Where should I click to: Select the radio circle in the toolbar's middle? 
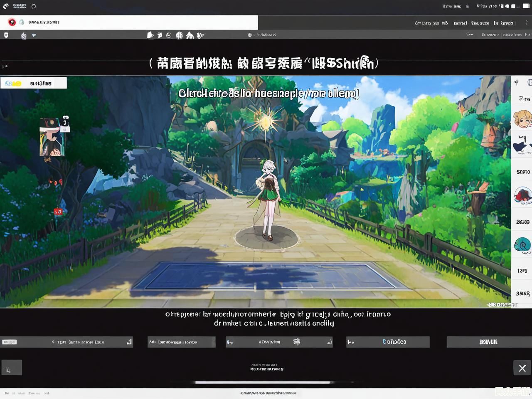pos(250,35)
